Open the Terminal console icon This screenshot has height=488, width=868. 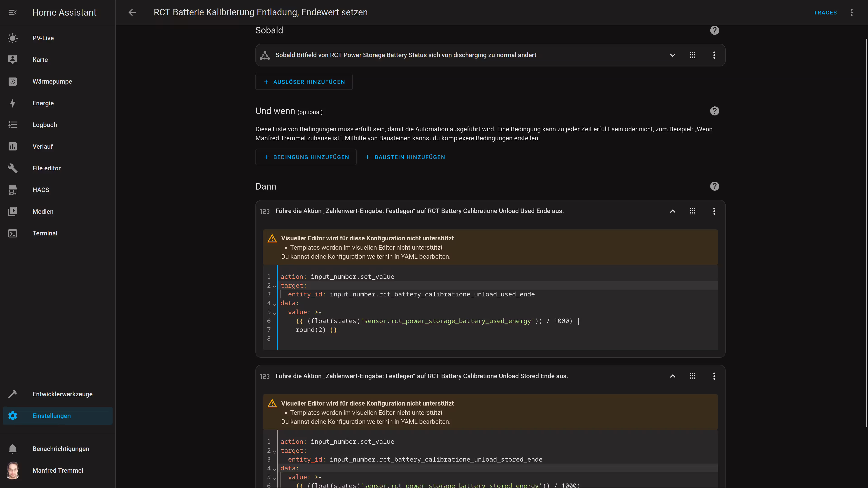[x=13, y=233]
